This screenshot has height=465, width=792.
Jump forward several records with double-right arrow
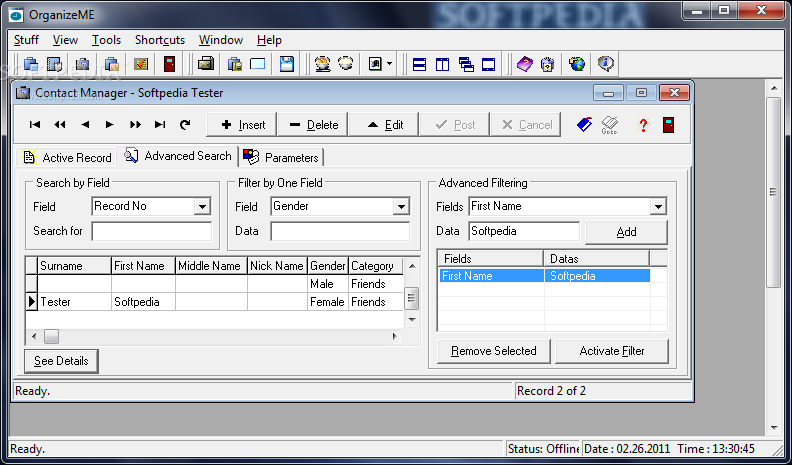click(135, 125)
